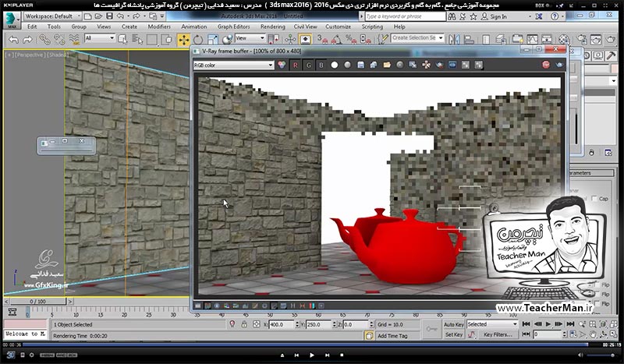
Task: Click the Render Production teapot icon
Action: point(611,40)
